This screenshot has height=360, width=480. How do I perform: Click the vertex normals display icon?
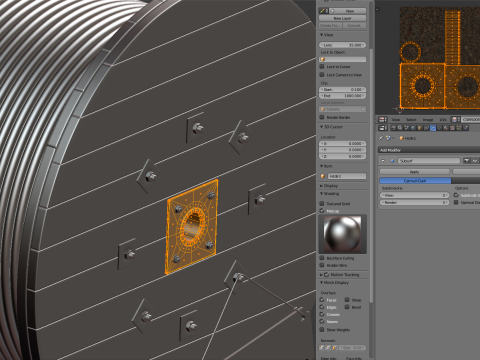[x=322, y=348]
